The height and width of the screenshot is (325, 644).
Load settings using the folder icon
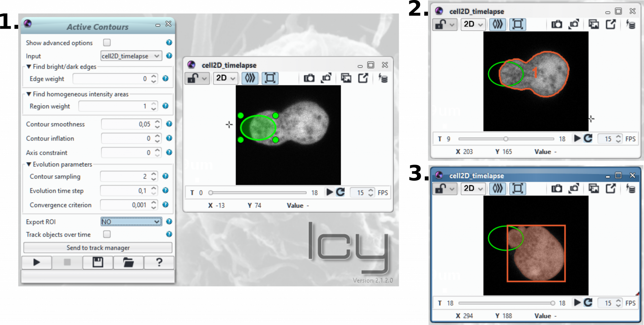pos(129,262)
